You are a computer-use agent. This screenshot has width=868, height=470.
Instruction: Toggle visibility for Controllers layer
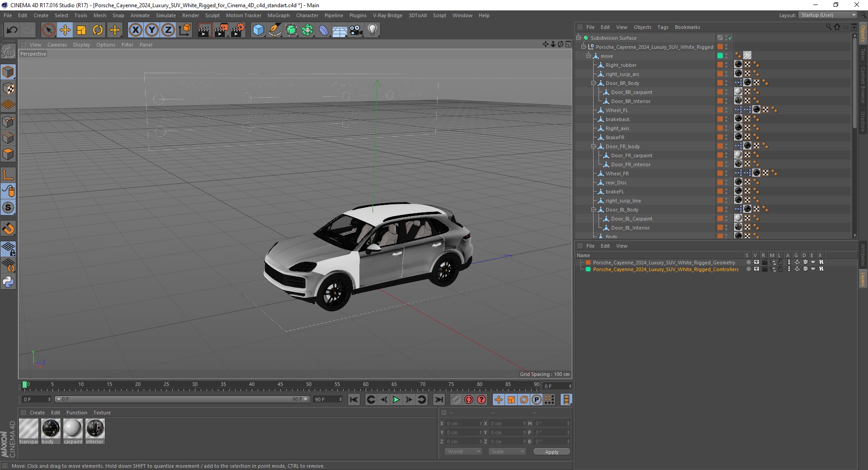click(756, 269)
